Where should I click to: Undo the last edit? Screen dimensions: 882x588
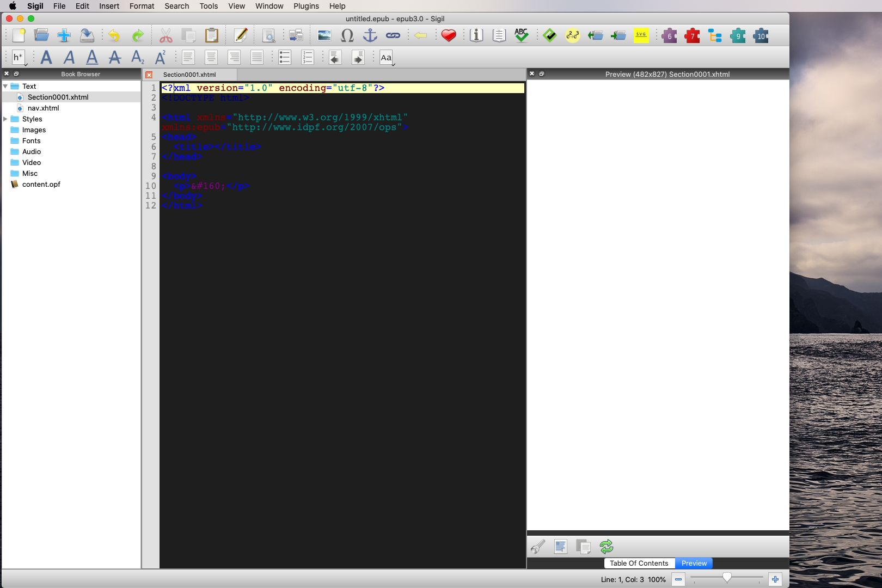pyautogui.click(x=114, y=36)
